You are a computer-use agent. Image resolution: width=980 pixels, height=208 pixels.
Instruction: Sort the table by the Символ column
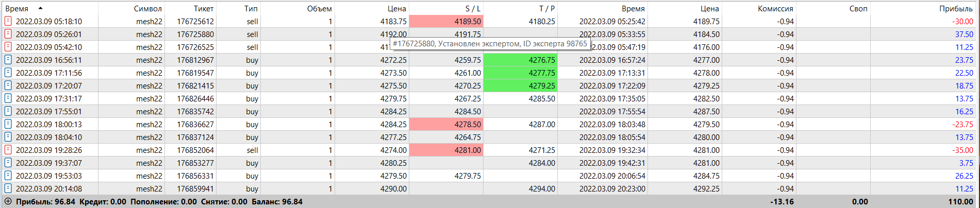point(147,8)
